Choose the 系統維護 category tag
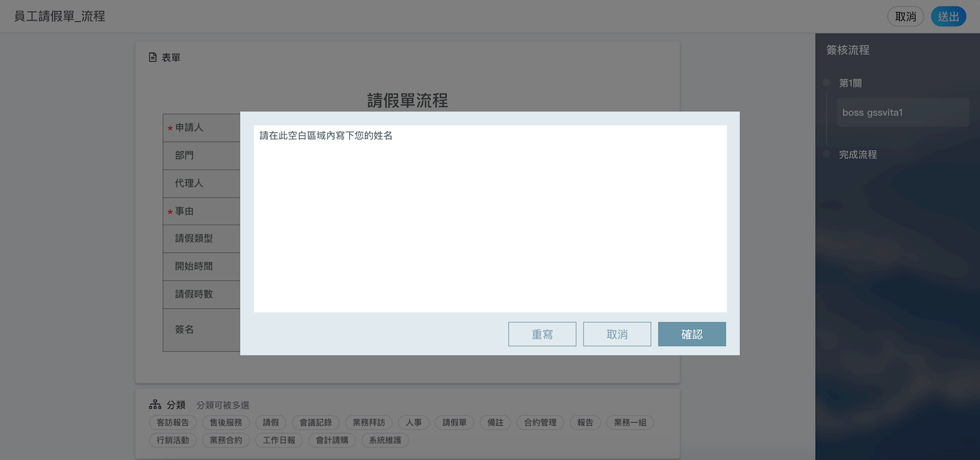The width and height of the screenshot is (980, 460). point(385,440)
